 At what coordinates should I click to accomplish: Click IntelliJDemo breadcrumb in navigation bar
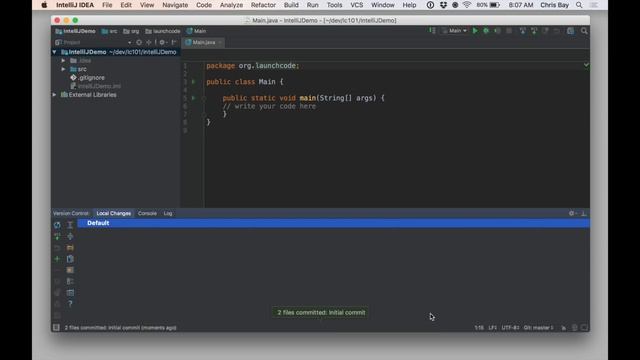[x=76, y=31]
